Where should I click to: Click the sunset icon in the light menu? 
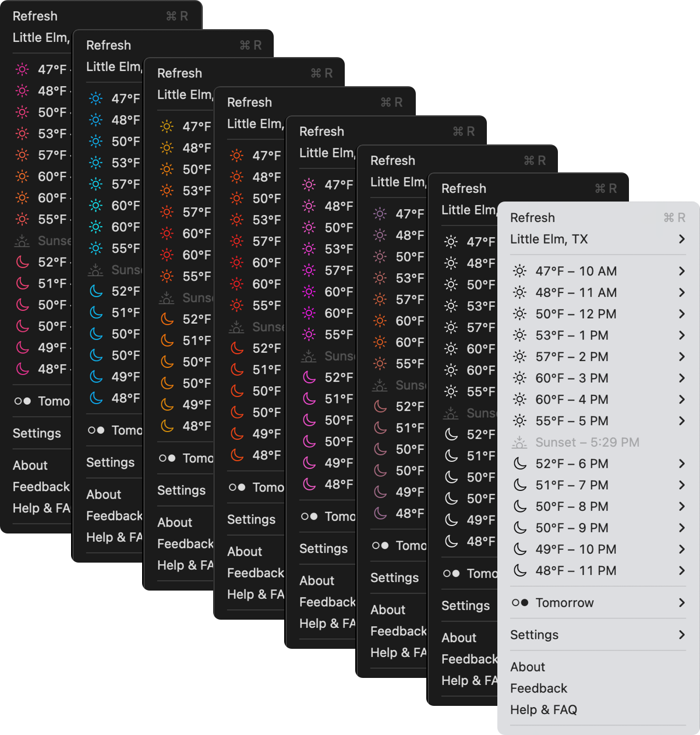click(519, 443)
